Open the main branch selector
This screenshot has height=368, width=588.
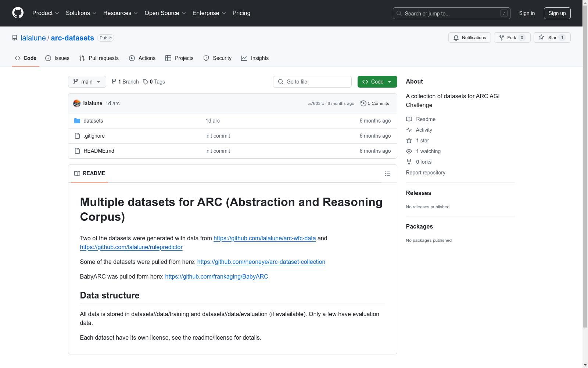[87, 82]
